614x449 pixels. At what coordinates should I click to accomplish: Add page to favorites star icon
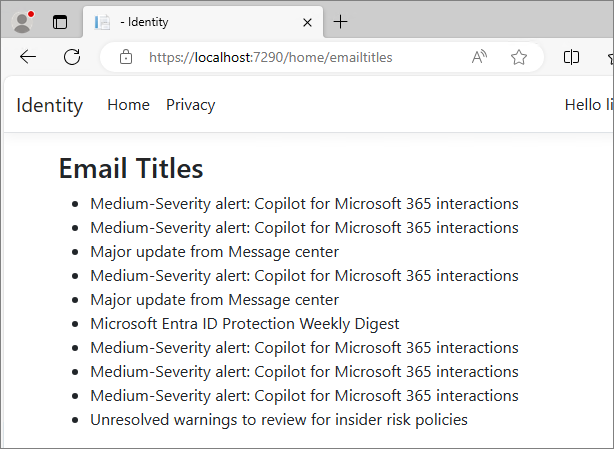519,57
